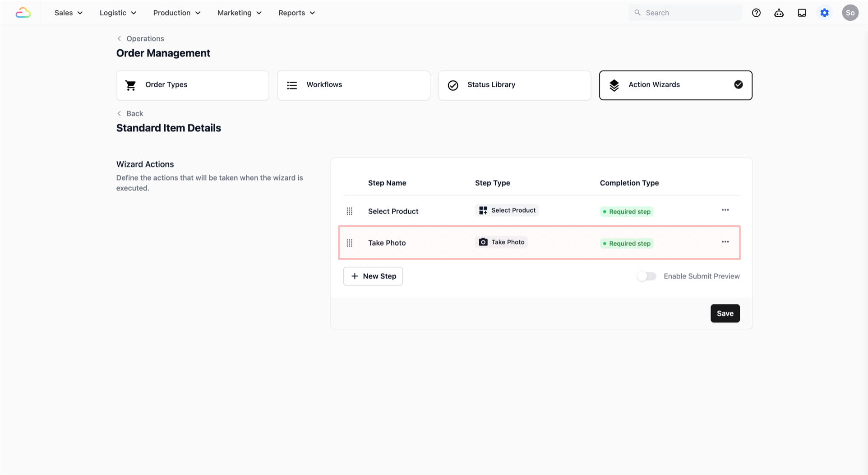Open the tablet device icon
Screen dimensions: 868x475
(802, 13)
